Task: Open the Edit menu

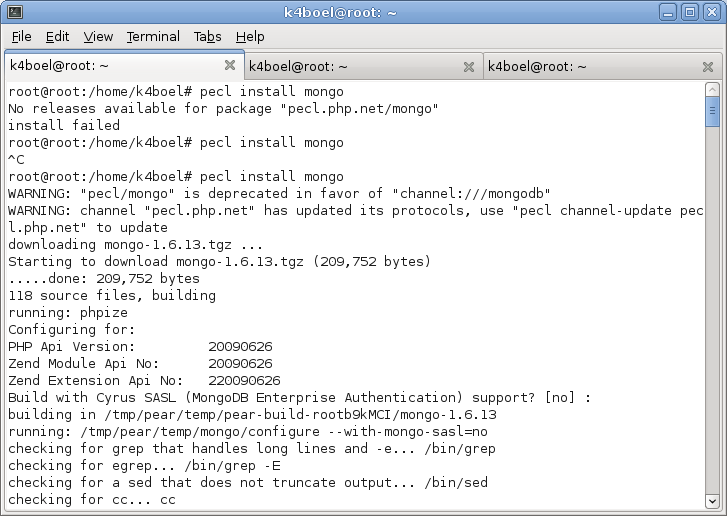Action: (57, 37)
